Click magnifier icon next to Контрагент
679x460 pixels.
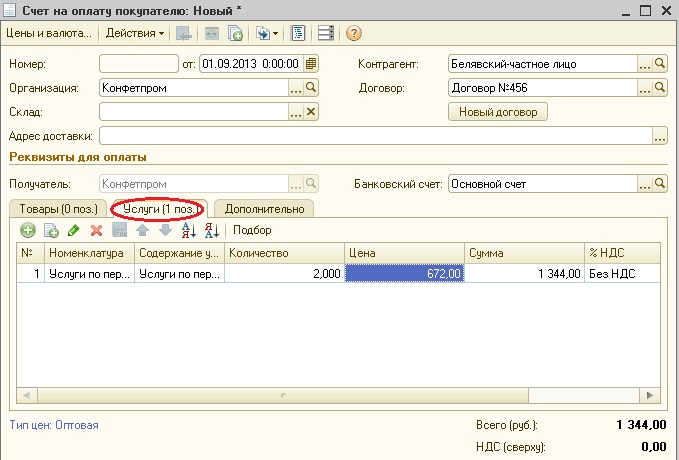[x=660, y=64]
